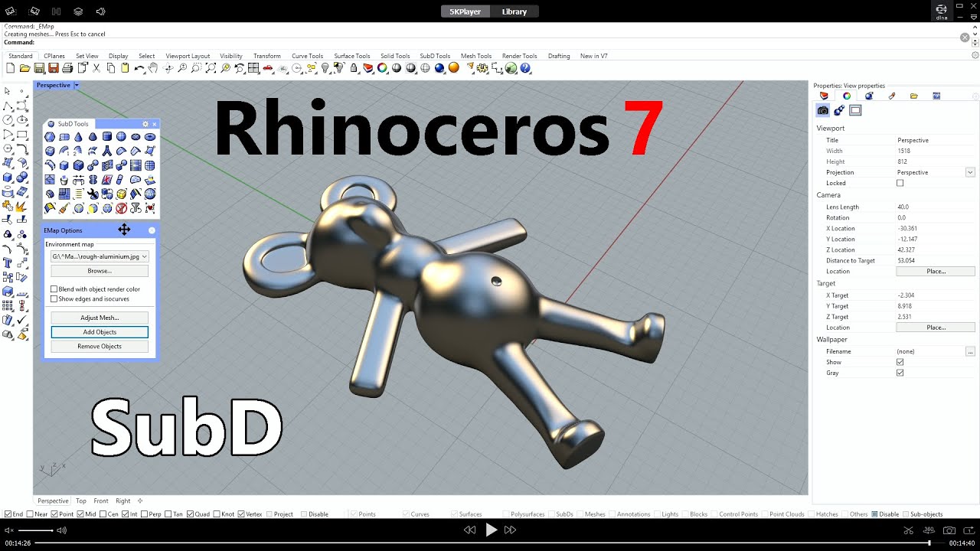Screen dimensions: 980x551
Task: Click the camera Location Place... button
Action: click(x=936, y=271)
